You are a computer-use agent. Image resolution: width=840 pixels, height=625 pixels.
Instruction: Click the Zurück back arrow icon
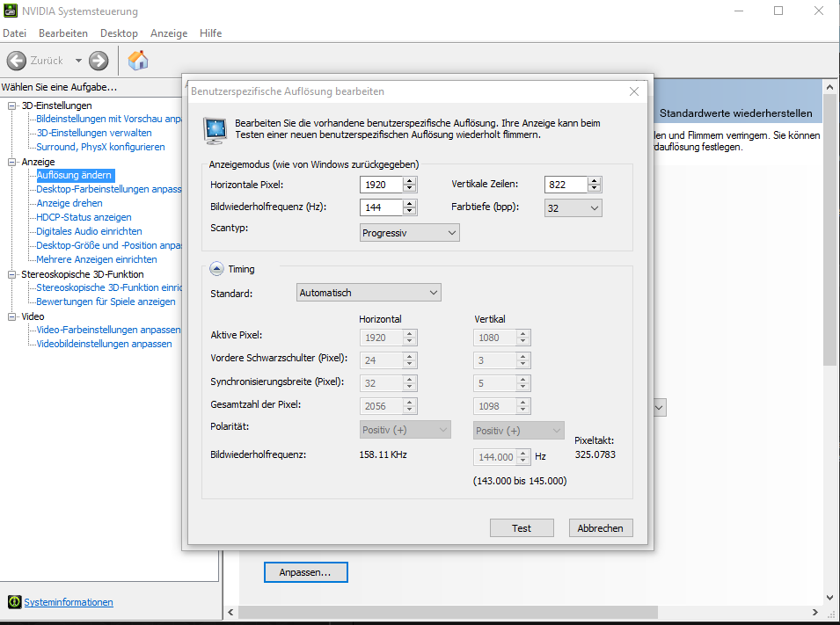(x=17, y=61)
